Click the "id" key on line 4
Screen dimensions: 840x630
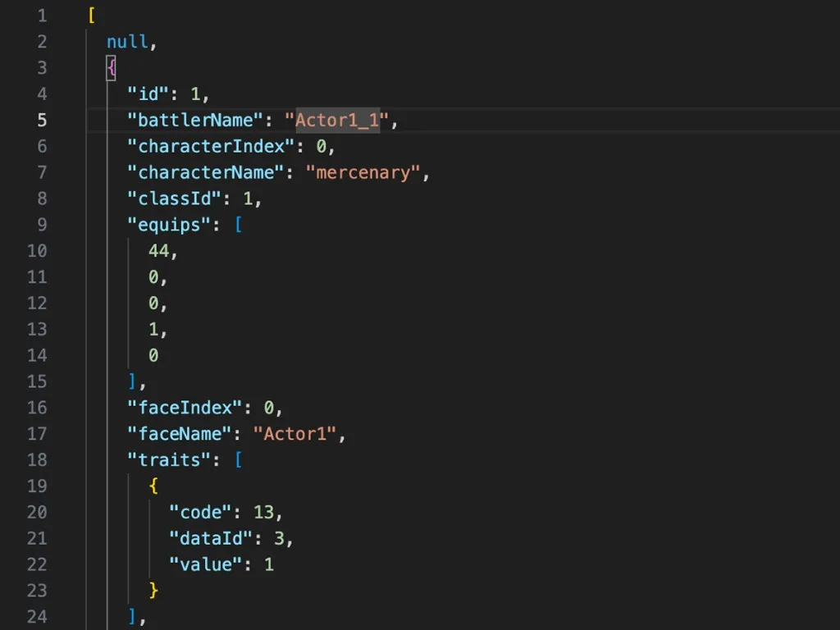[148, 94]
